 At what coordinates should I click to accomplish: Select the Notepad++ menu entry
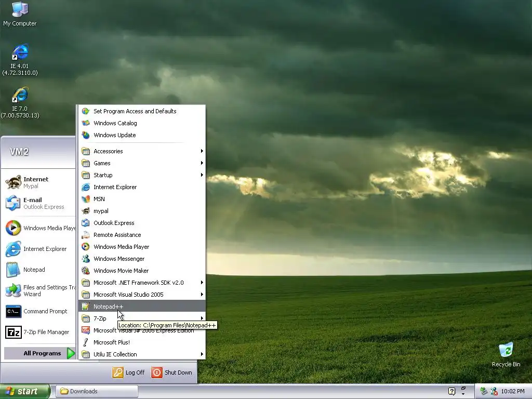click(142, 307)
